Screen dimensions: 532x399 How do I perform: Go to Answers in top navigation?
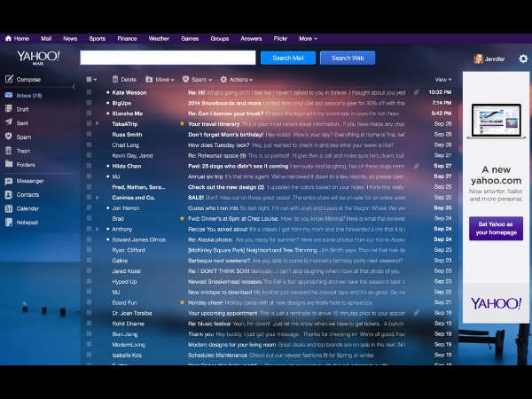(x=251, y=39)
